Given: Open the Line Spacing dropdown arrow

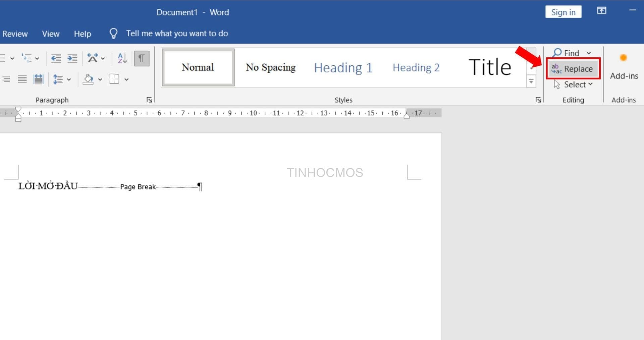Looking at the screenshot, I should pyautogui.click(x=69, y=79).
